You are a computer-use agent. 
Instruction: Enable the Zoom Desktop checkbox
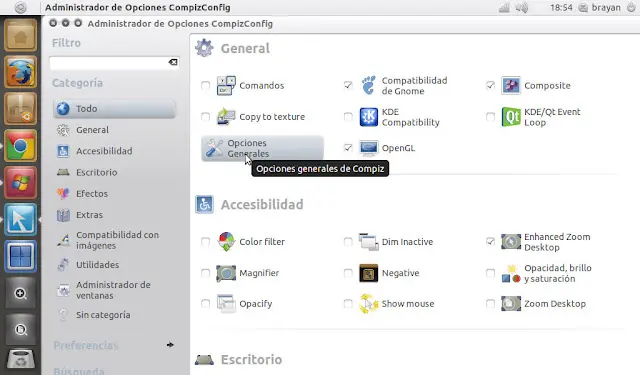click(490, 304)
